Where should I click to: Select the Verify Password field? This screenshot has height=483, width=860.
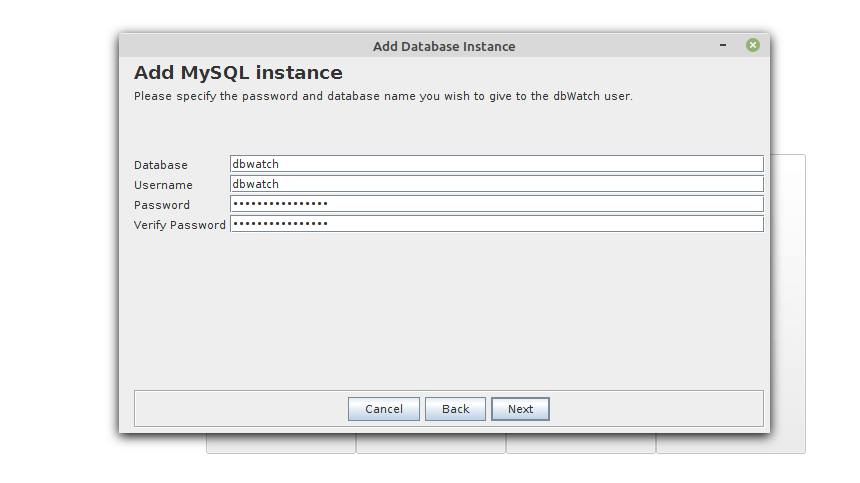[x=496, y=224]
